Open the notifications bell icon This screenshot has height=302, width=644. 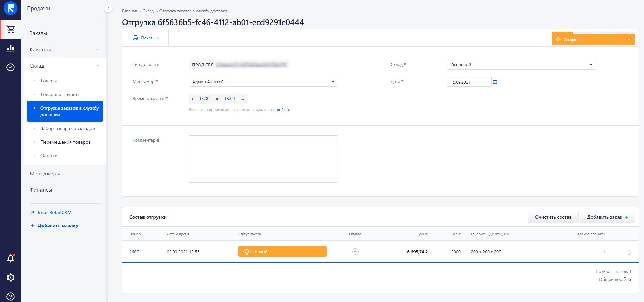[11, 258]
